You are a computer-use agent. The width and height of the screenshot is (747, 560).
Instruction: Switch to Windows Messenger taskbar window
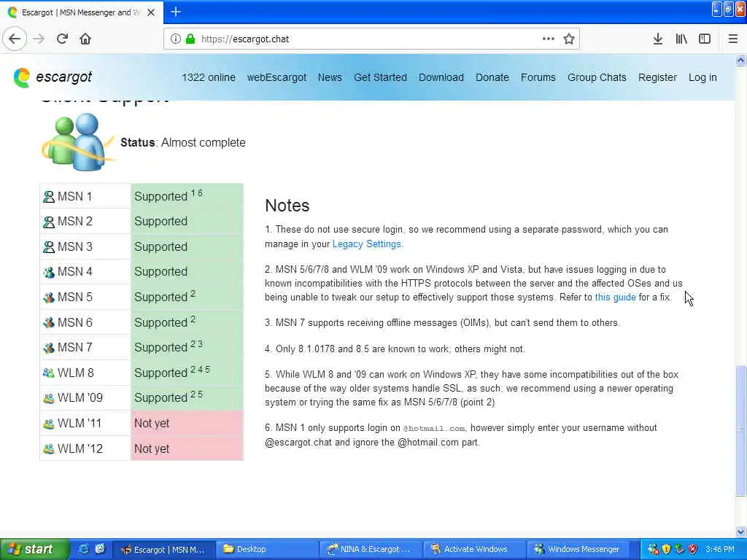(578, 549)
